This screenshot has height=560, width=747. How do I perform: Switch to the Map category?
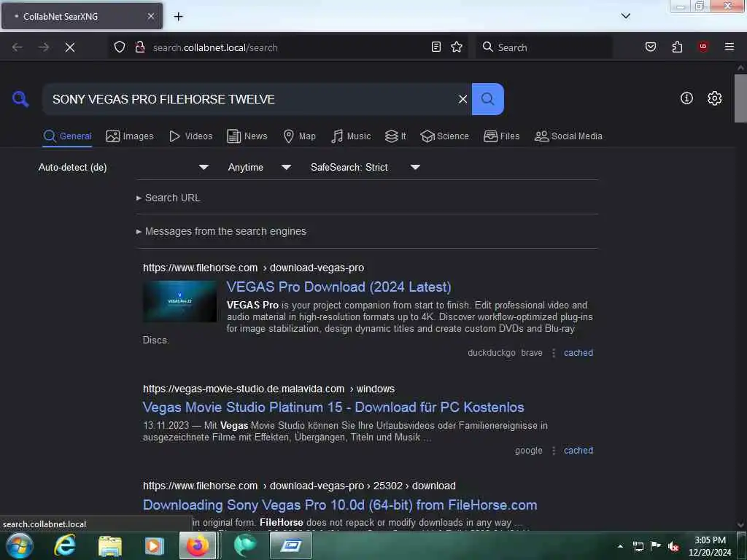[x=299, y=136]
